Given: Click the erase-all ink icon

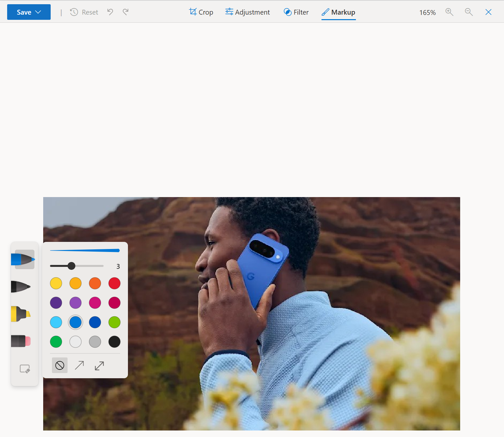Looking at the screenshot, I should tap(25, 369).
